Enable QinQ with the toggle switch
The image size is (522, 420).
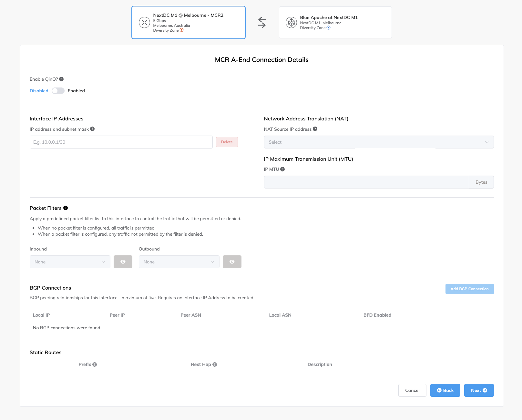(x=58, y=91)
